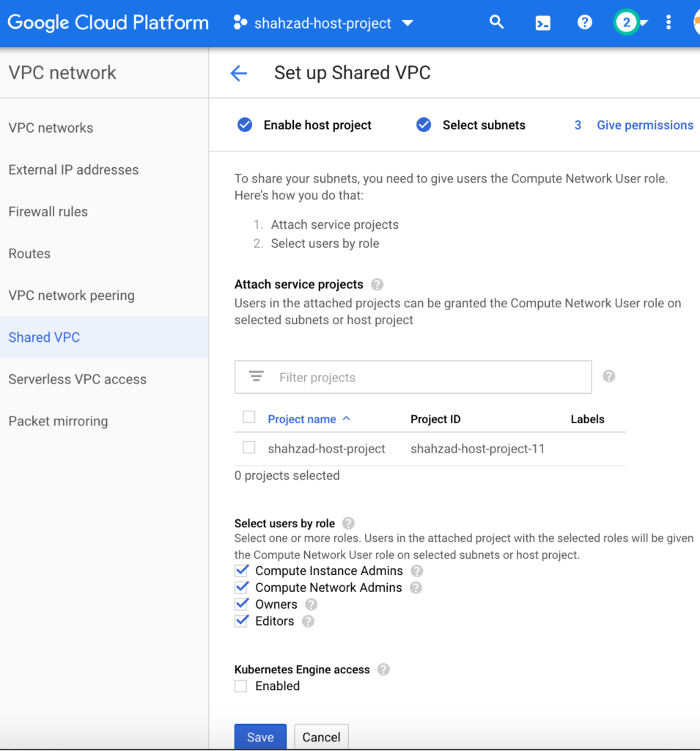Click the filter lines icon in filter box

256,376
